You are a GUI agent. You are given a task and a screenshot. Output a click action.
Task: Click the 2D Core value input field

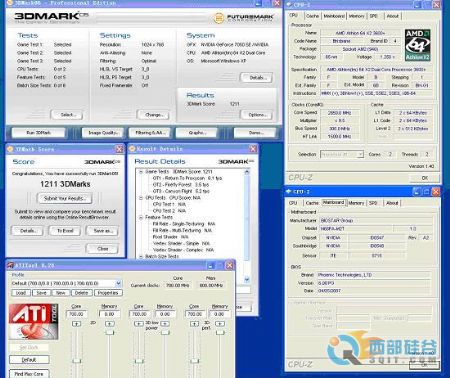click(x=77, y=314)
